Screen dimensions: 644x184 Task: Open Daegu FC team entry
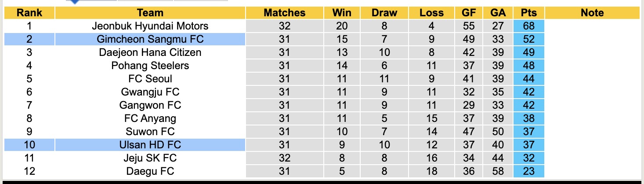click(x=150, y=171)
